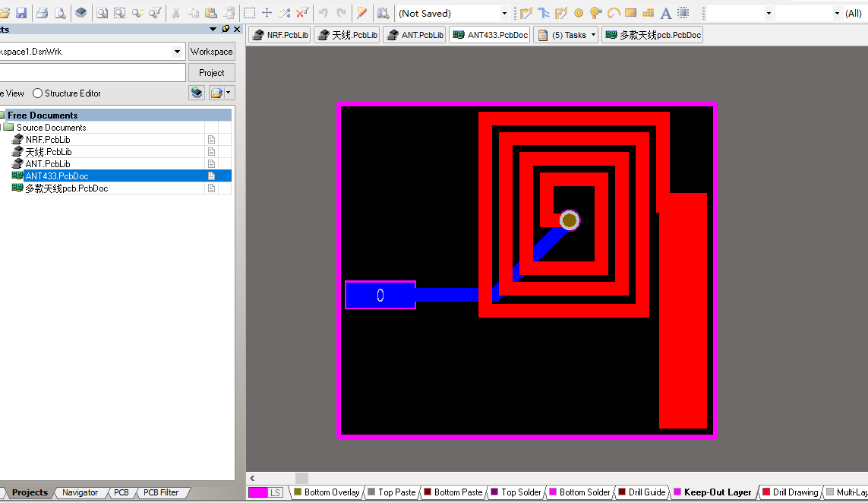
Task: Click the Print icon
Action: tap(42, 13)
